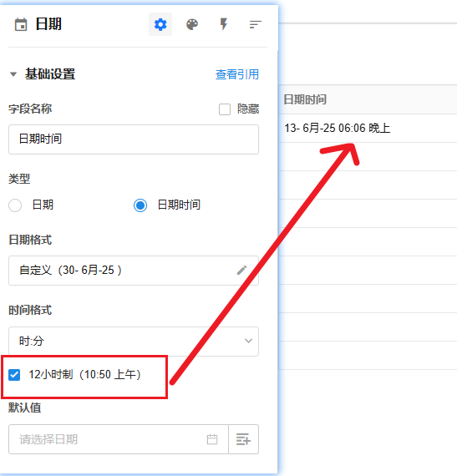Open the sort lines tab icon

click(255, 24)
